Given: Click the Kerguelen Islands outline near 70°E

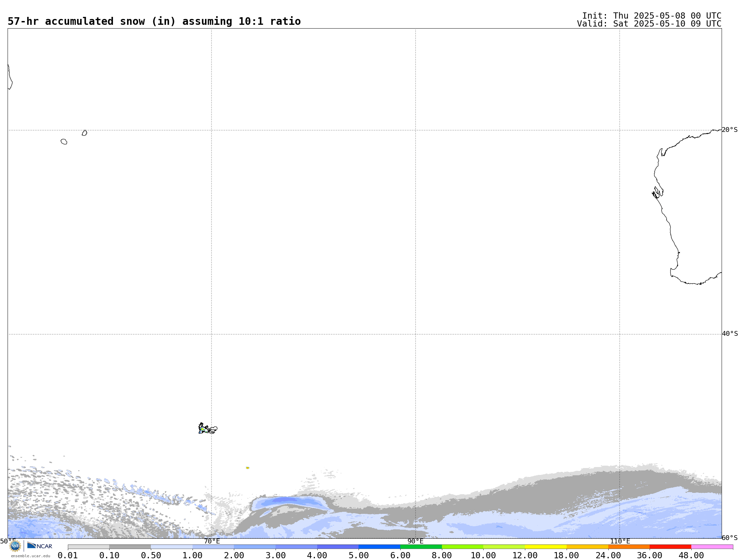Looking at the screenshot, I should [x=208, y=428].
